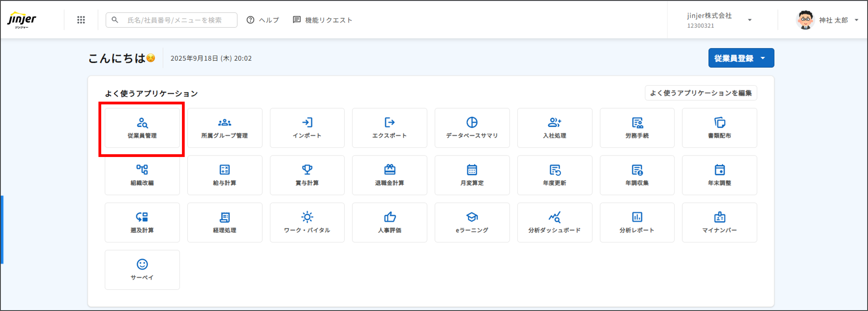Image resolution: width=868 pixels, height=311 pixels.
Task: Select the 分析ダッシュボード icon
Action: tap(554, 222)
